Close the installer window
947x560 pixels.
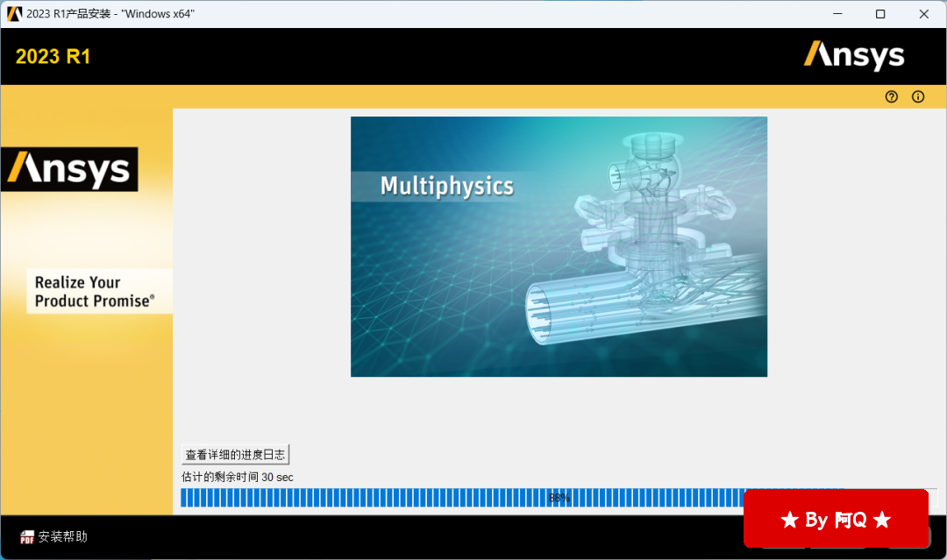click(924, 14)
